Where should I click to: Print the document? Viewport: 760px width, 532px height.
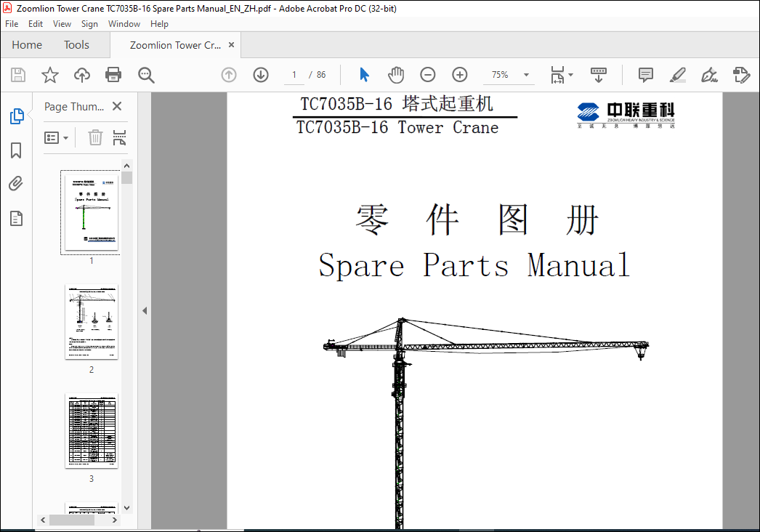(113, 75)
